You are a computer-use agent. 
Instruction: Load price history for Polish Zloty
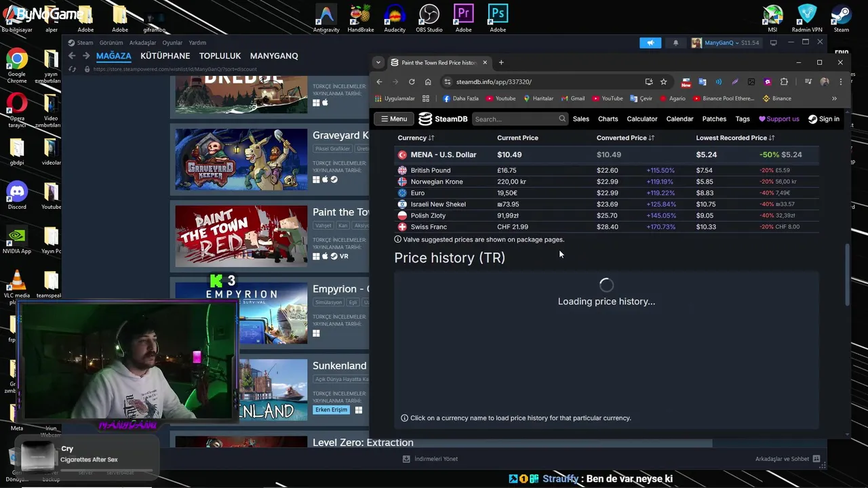tap(428, 216)
